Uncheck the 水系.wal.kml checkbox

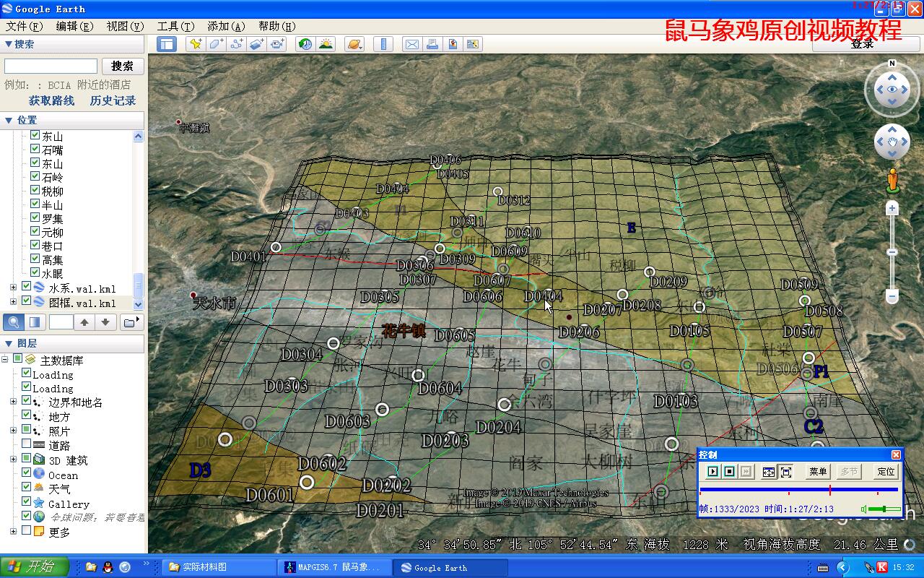coord(26,287)
